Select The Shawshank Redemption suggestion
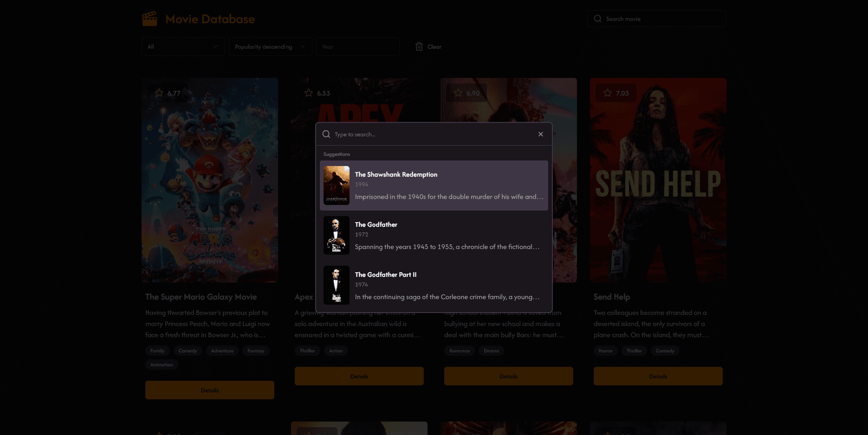The height and width of the screenshot is (435, 868). [x=434, y=186]
